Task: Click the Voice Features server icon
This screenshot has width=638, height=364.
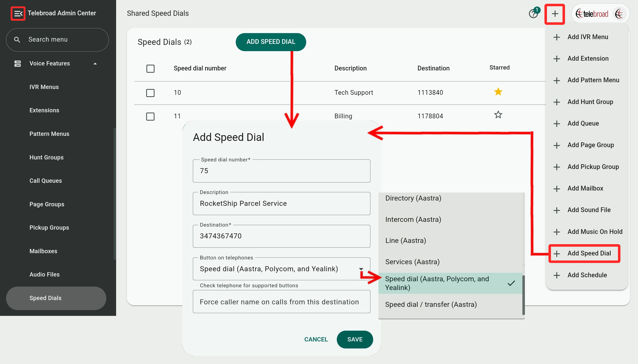Action: click(18, 63)
